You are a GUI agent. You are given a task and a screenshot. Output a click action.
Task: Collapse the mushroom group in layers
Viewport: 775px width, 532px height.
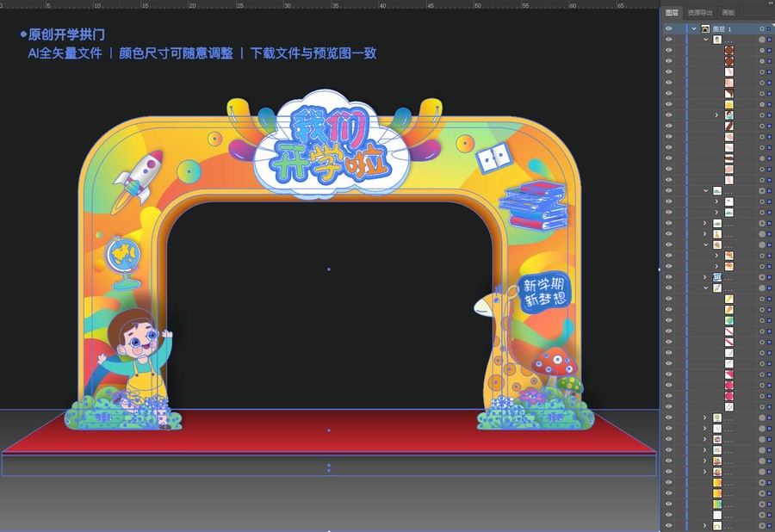click(x=706, y=244)
